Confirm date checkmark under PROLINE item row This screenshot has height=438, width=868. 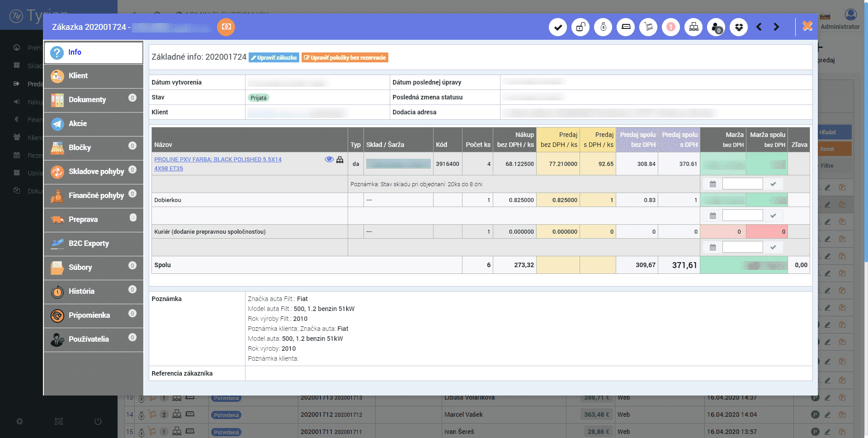coord(773,184)
